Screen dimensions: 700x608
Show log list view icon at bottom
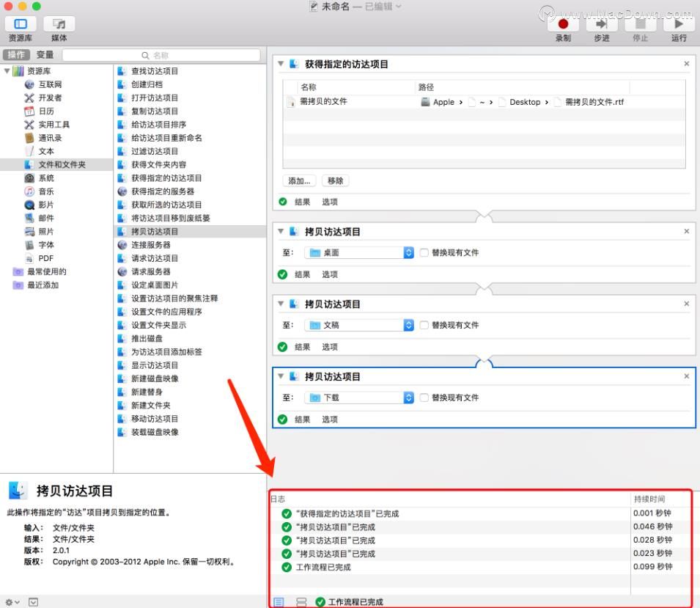279,601
